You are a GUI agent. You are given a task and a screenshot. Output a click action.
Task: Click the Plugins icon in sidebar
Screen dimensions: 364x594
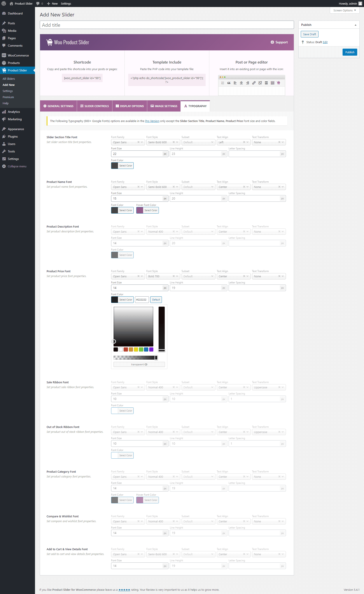(x=4, y=136)
